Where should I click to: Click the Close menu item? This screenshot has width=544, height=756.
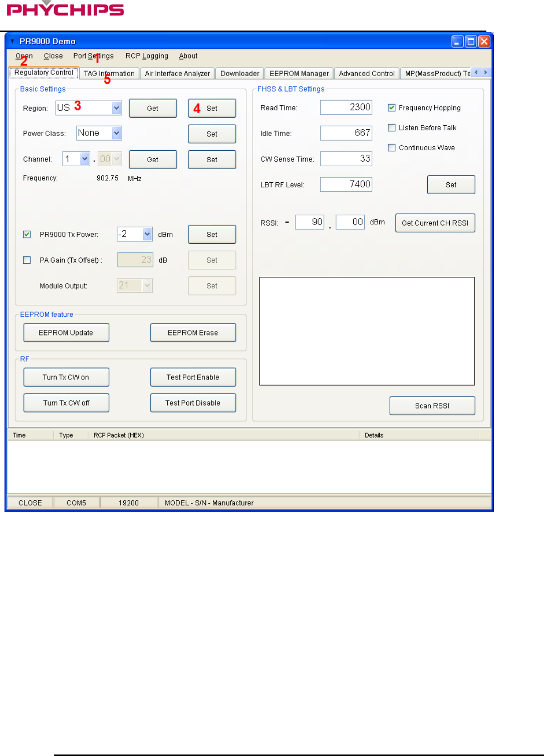pos(53,56)
